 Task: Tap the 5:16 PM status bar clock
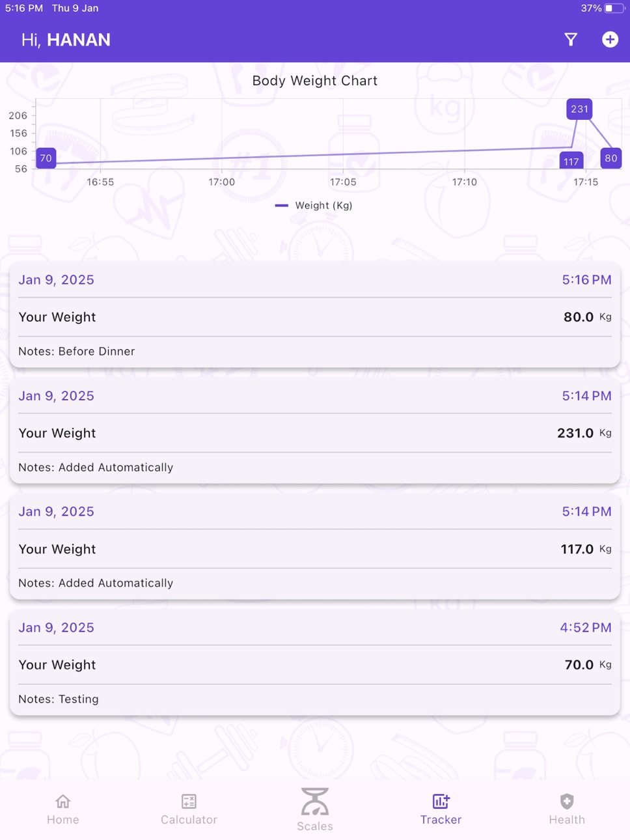pos(24,8)
